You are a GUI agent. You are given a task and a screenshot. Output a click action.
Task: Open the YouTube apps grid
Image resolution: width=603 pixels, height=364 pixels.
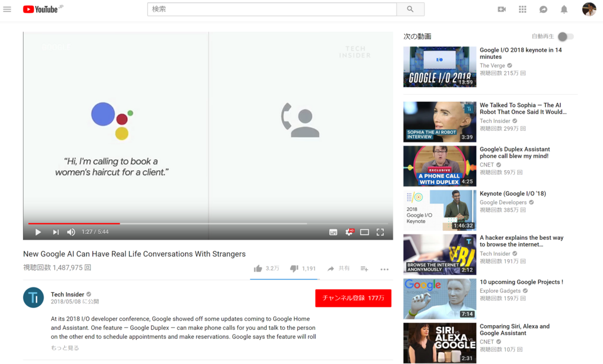click(522, 9)
